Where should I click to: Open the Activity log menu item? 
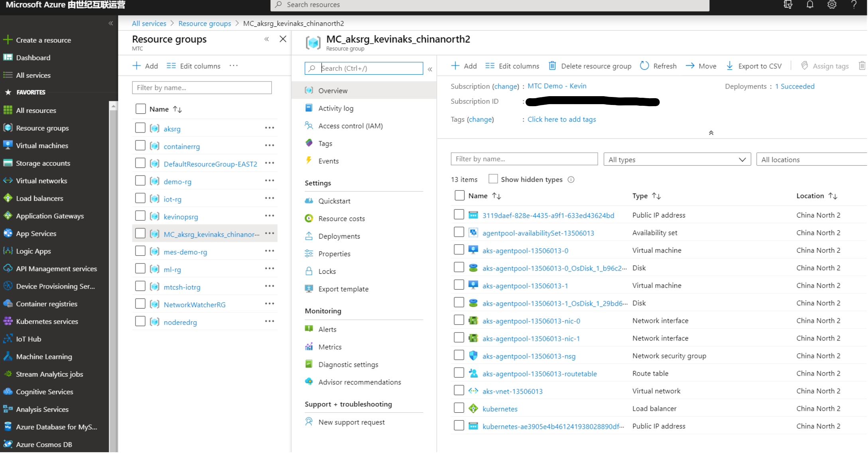coord(336,108)
